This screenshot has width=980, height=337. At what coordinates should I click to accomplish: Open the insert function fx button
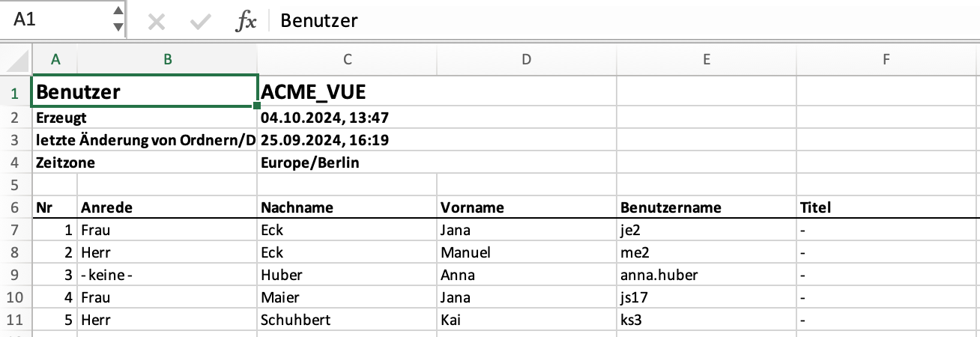point(245,22)
